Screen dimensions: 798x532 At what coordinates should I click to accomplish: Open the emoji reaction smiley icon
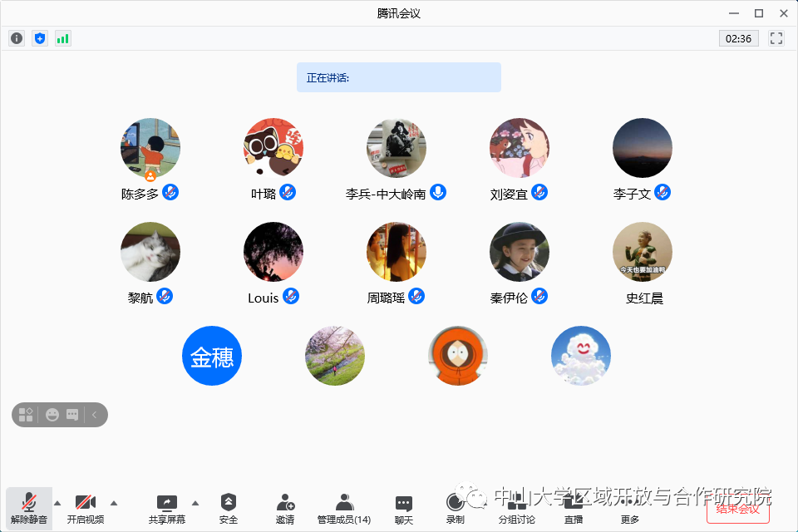[x=52, y=414]
